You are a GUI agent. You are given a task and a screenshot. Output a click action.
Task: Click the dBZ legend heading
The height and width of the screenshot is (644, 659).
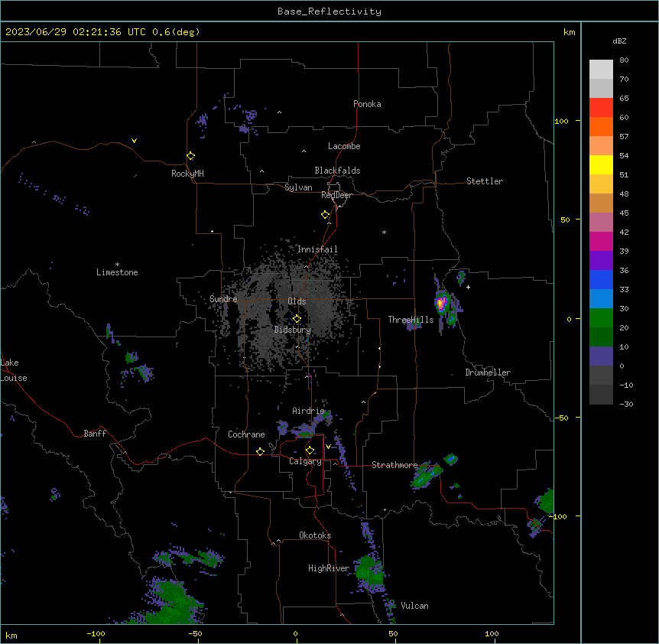click(619, 41)
